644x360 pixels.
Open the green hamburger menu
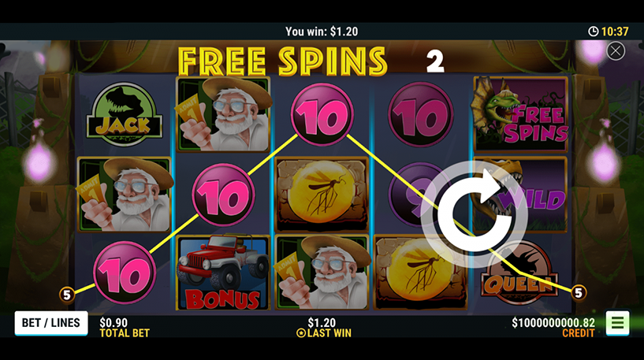pyautogui.click(x=617, y=323)
